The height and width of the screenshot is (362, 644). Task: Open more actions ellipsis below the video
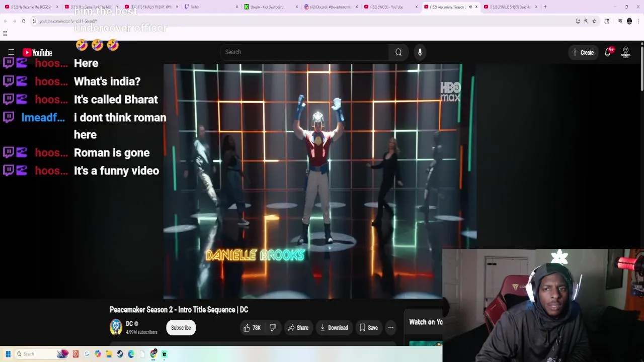click(x=391, y=328)
